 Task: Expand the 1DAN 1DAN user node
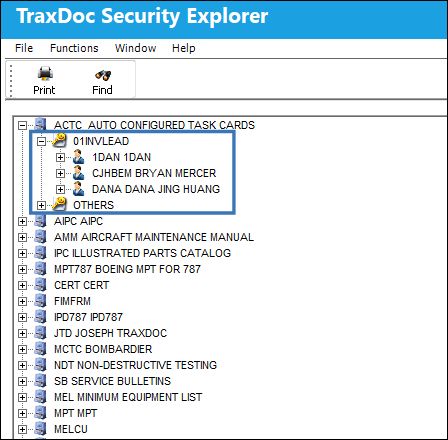60,157
